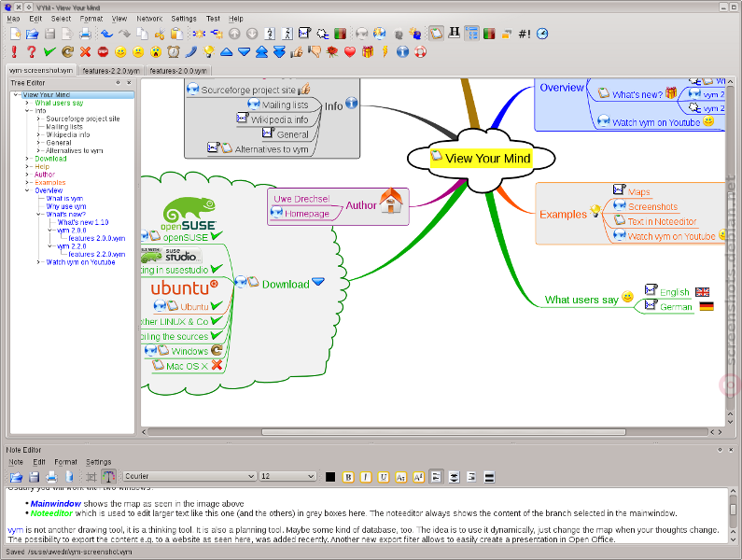This screenshot has width=742, height=560.
Task: Set the phone handset flag
Action: point(191,51)
